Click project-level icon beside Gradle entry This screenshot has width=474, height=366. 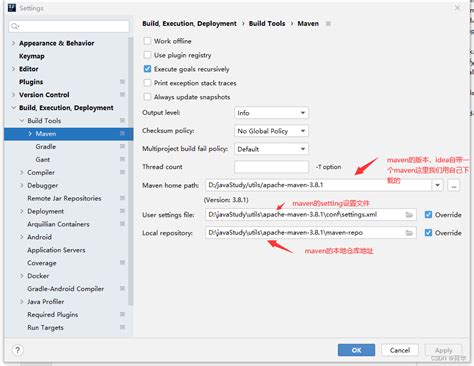click(122, 146)
